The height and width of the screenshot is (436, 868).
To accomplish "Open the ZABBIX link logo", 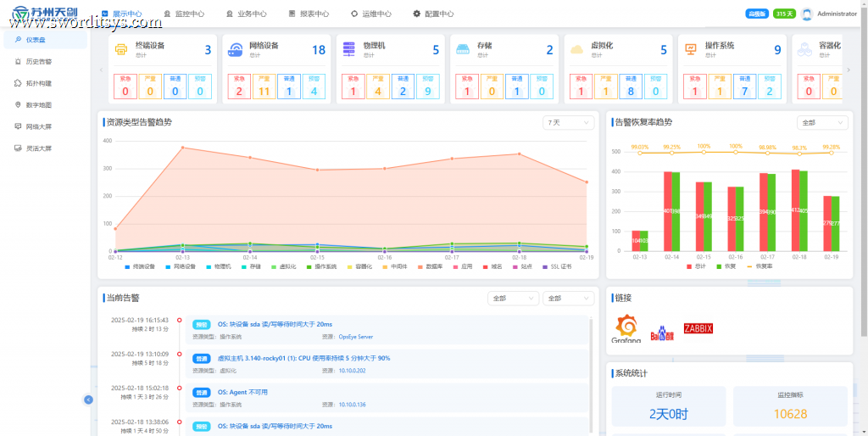I will click(x=698, y=328).
